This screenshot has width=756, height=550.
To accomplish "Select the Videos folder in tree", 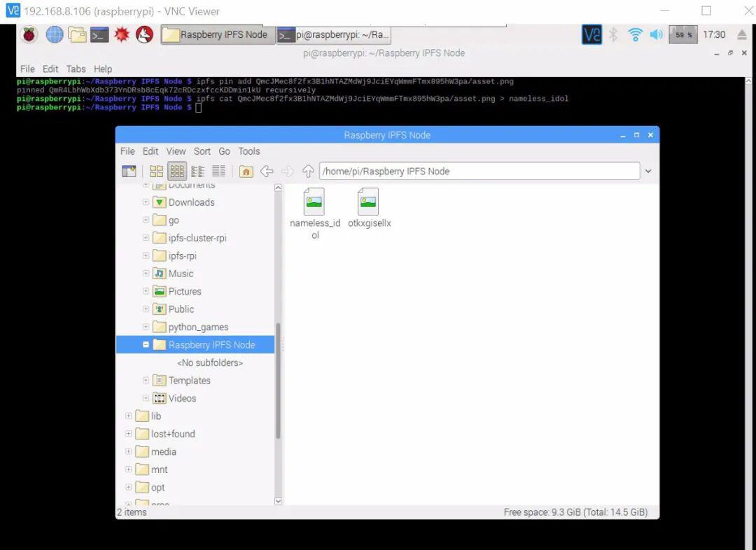I will (182, 398).
